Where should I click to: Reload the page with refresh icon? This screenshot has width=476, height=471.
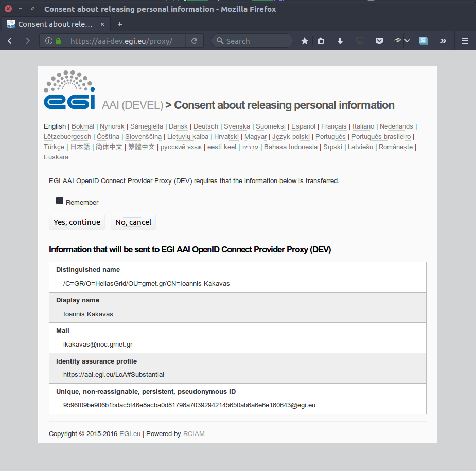[x=194, y=41]
